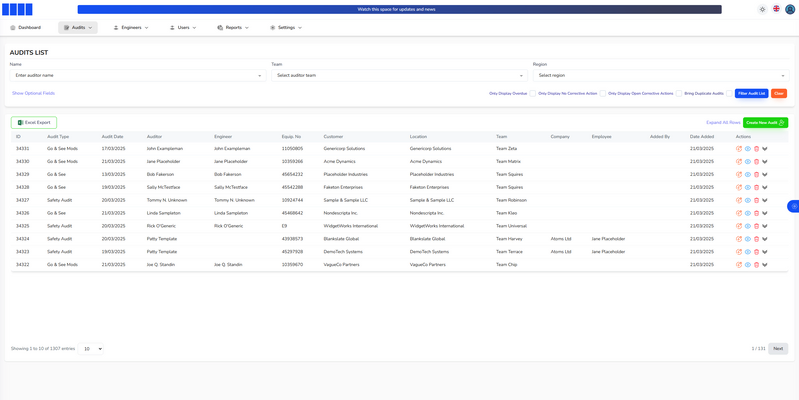
Task: Check Only Display Open Corrective Actions
Action: click(679, 93)
